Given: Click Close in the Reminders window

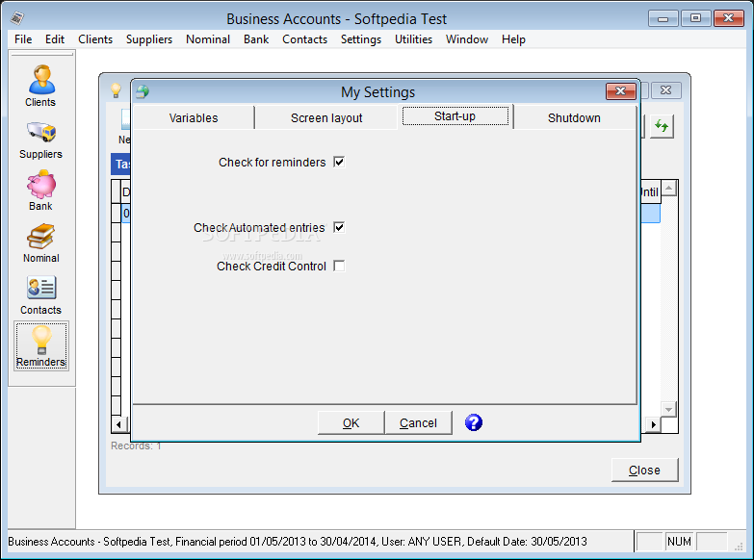Looking at the screenshot, I should point(644,471).
